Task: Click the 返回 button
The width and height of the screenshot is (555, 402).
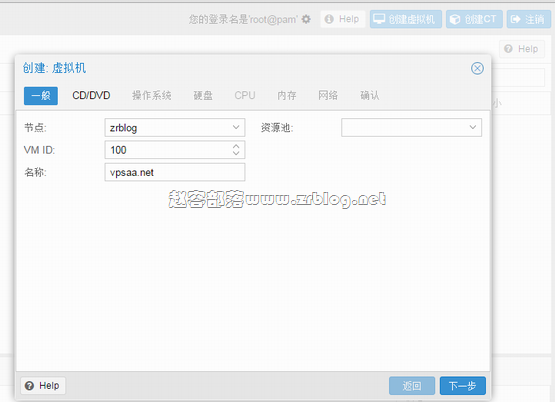Action: [412, 385]
